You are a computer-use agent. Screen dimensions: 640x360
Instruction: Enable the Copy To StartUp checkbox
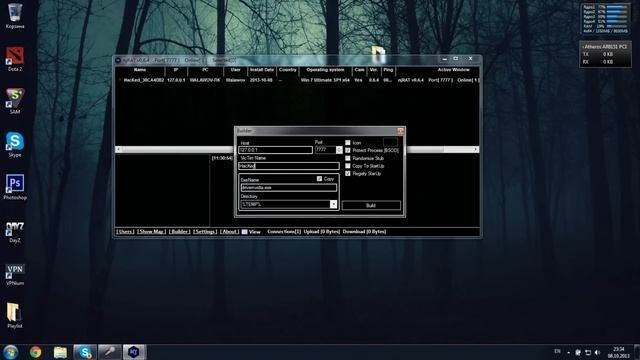[348, 166]
